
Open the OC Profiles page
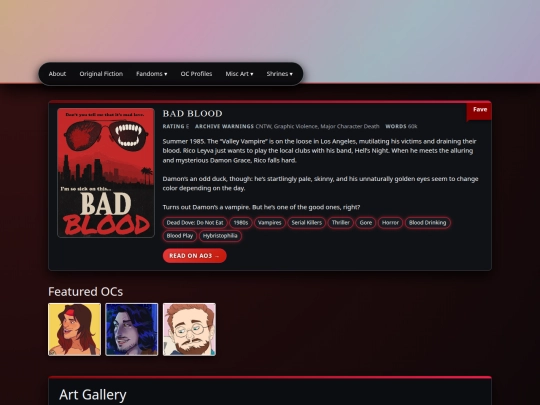click(x=196, y=74)
